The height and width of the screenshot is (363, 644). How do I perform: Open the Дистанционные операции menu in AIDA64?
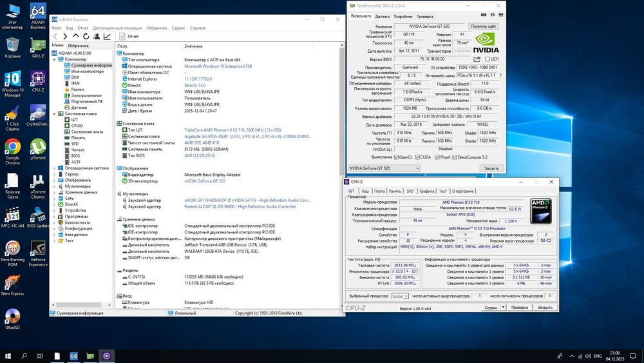(x=117, y=28)
